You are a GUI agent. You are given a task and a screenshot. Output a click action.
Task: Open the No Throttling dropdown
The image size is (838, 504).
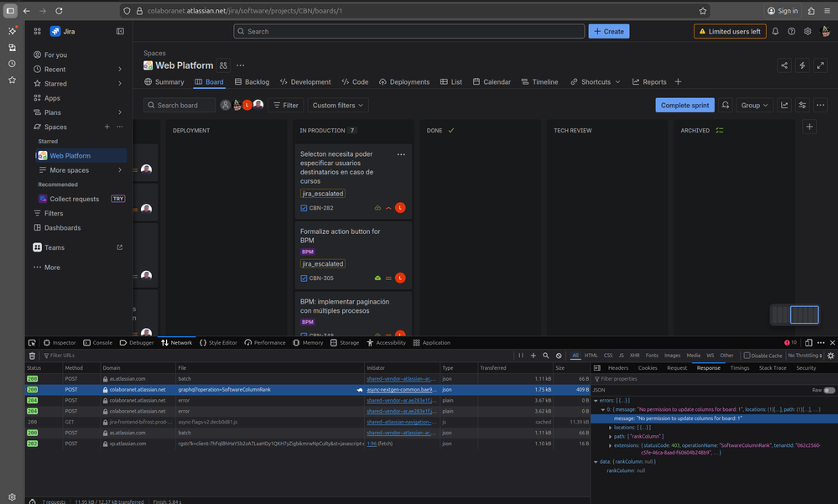(x=803, y=356)
